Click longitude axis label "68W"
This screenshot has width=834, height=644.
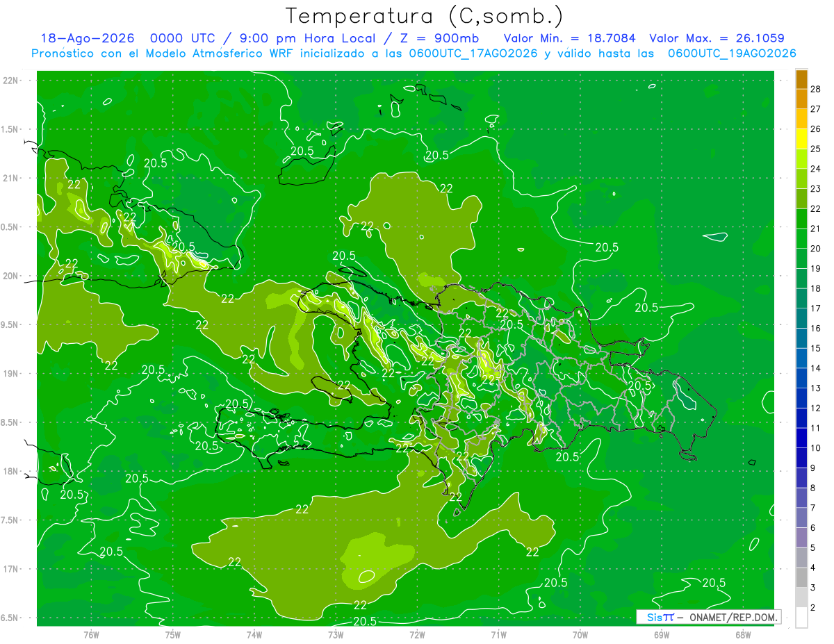(742, 634)
